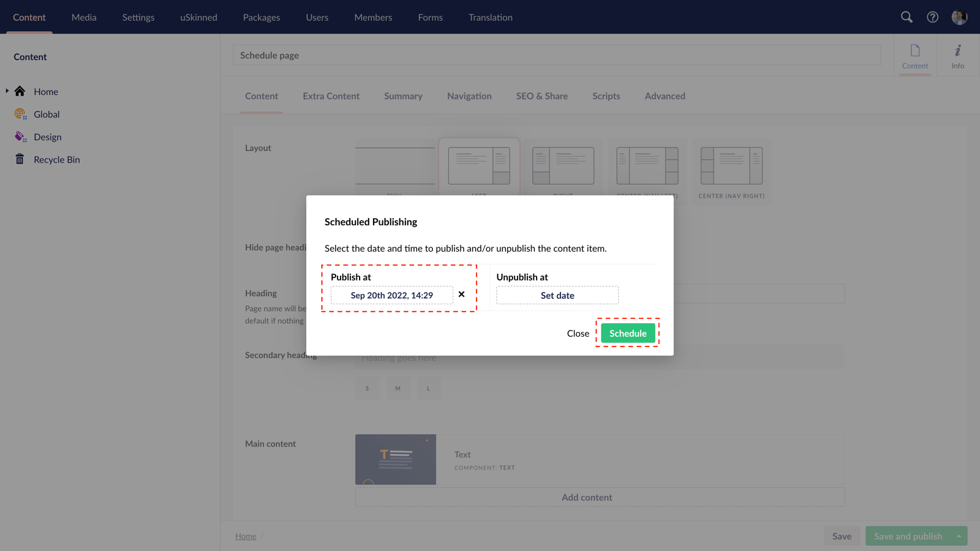
Task: Select the Center (Nav Right) layout thumbnail
Action: pos(731,165)
